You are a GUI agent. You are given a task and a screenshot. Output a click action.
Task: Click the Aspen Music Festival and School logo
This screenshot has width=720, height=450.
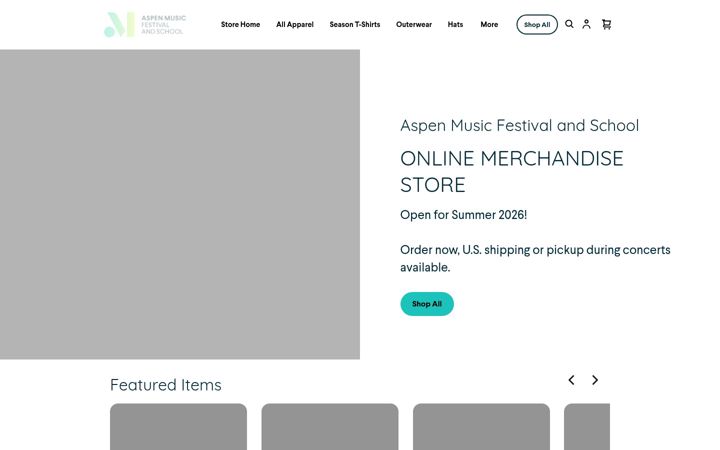(x=145, y=24)
